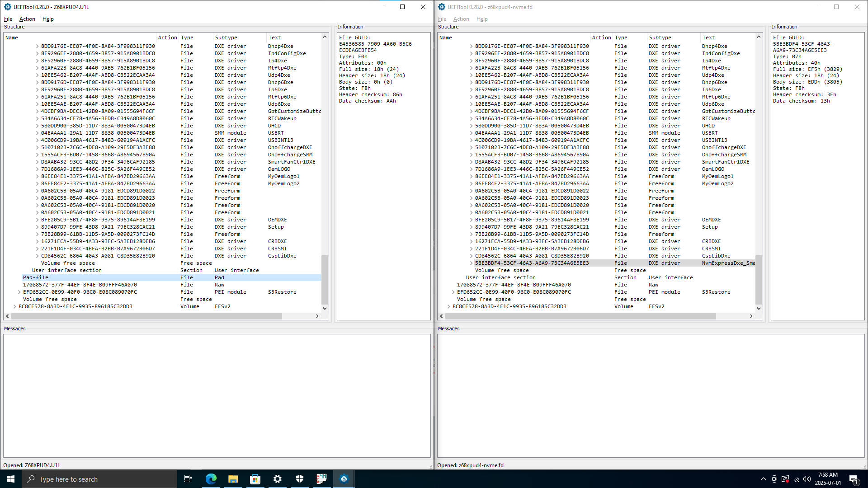Open Help menu in Z68XPUD4.U1L window
Image resolution: width=868 pixels, height=488 pixels.
pyautogui.click(x=48, y=19)
